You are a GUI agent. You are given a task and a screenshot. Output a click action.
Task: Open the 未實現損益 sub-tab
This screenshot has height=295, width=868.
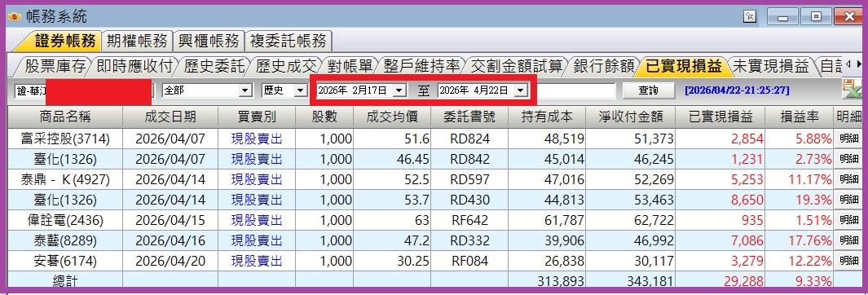coord(770,67)
